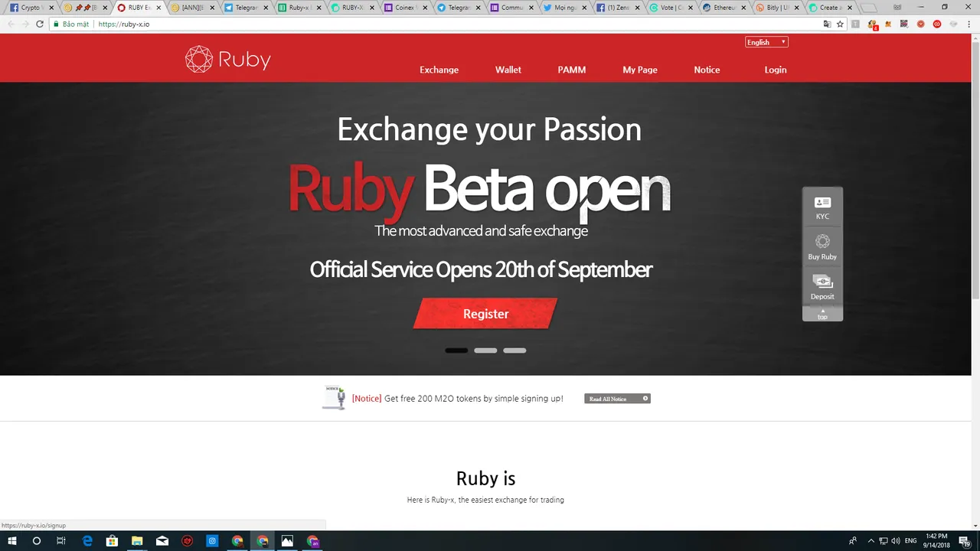
Task: Select the second carousel slide indicator
Action: pyautogui.click(x=485, y=350)
